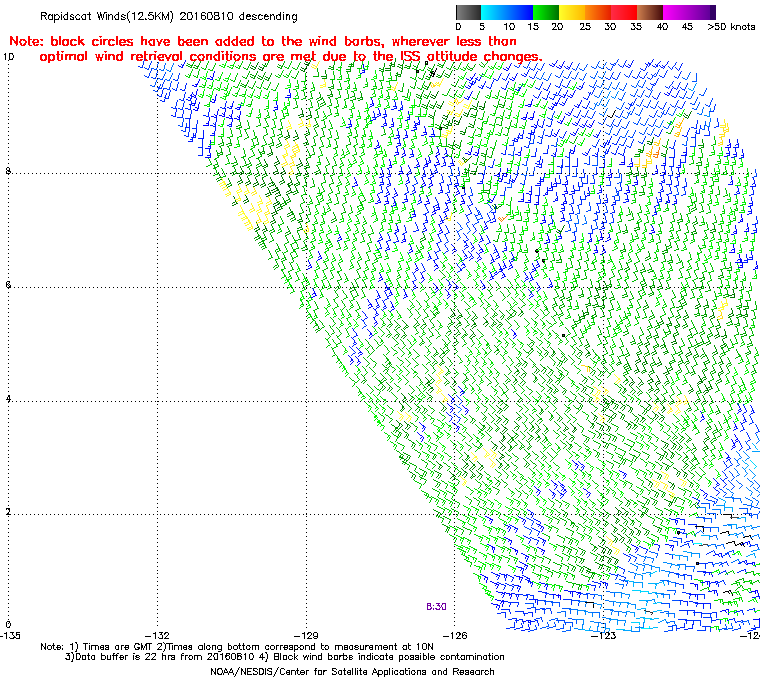Click the '40' tick label on legend
Viewport: 760px width, 688px height.
[x=662, y=27]
